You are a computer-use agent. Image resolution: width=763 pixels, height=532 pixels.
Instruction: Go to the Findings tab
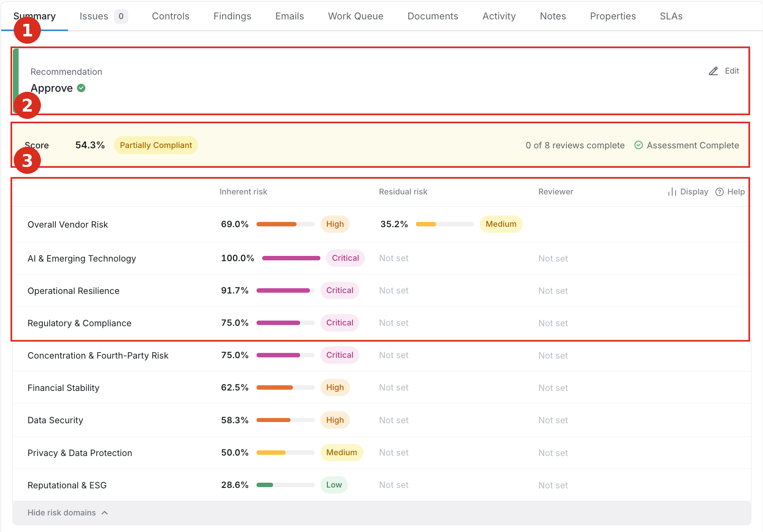[x=232, y=16]
